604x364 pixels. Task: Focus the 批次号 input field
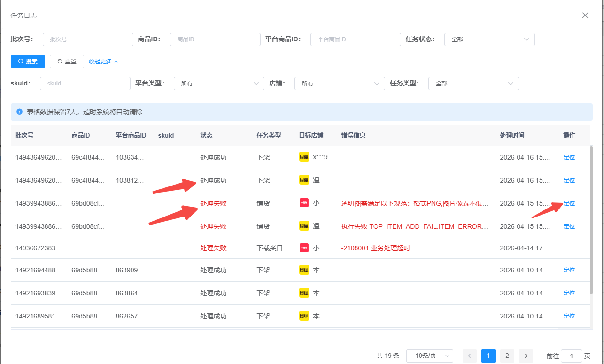click(88, 39)
